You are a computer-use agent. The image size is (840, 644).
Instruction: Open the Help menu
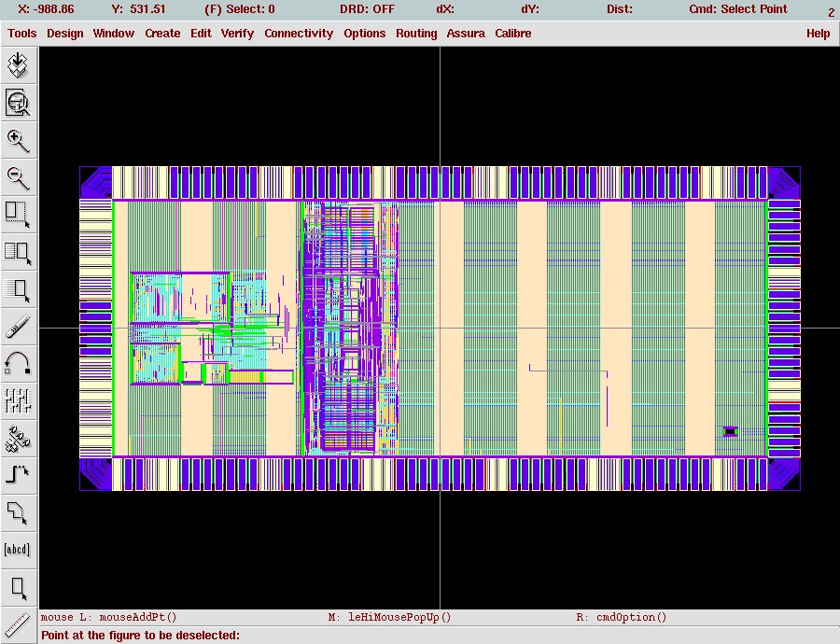pyautogui.click(x=818, y=34)
